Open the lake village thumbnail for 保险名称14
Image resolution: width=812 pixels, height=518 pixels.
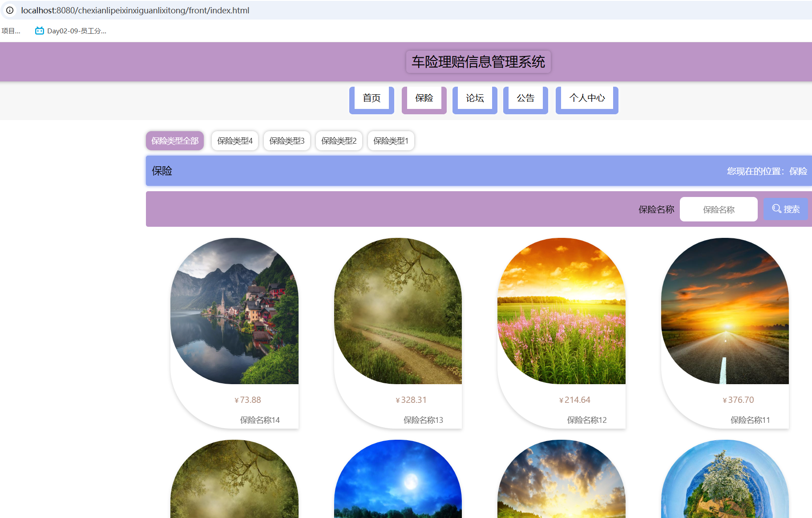point(234,311)
